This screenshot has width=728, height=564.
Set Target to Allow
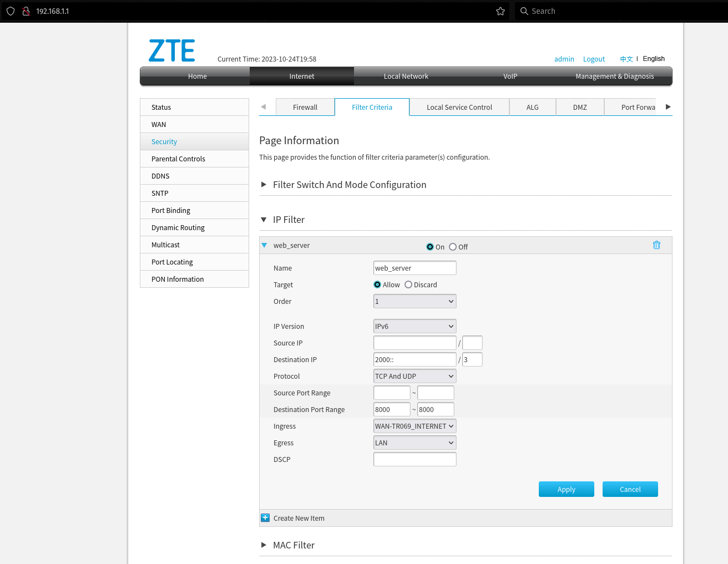377,284
